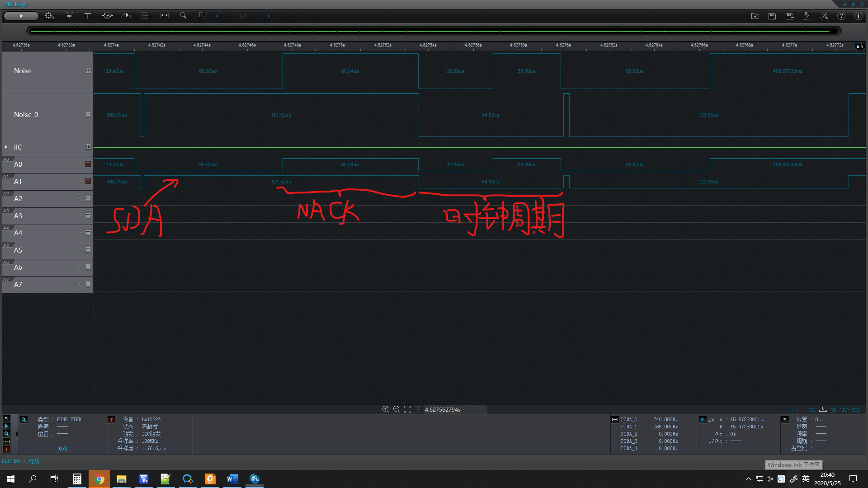Select the A7 channel label
Viewport: 868px width, 488px height.
pos(18,285)
